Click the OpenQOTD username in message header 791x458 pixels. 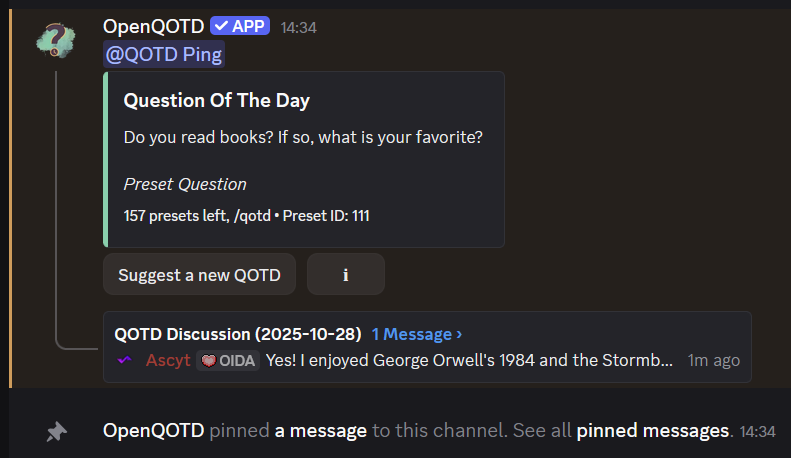tap(153, 26)
